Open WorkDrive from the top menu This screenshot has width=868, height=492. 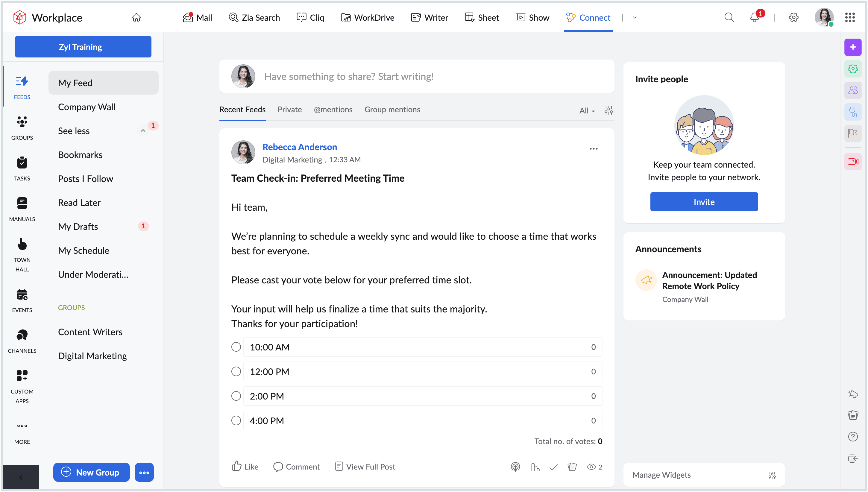click(368, 18)
